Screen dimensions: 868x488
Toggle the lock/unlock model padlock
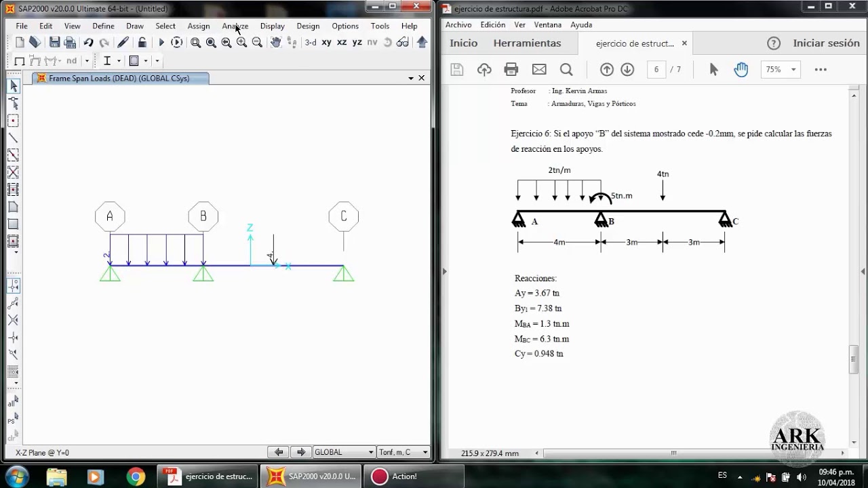tap(142, 42)
